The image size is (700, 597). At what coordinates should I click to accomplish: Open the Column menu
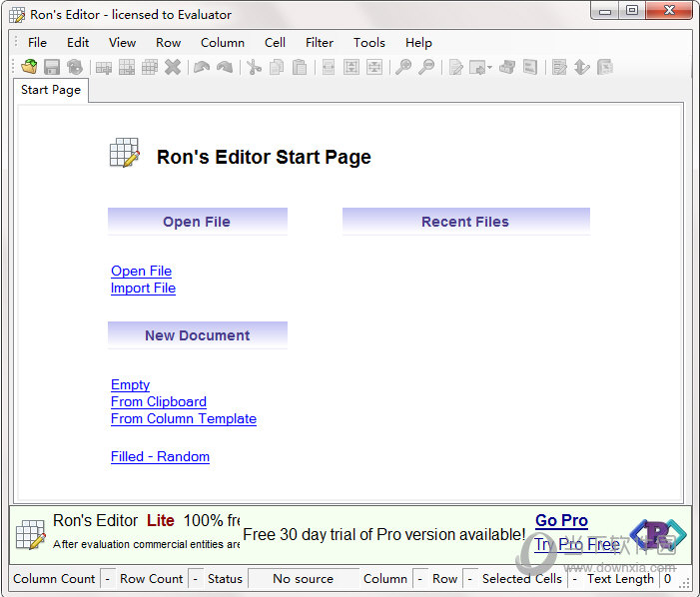tap(222, 42)
